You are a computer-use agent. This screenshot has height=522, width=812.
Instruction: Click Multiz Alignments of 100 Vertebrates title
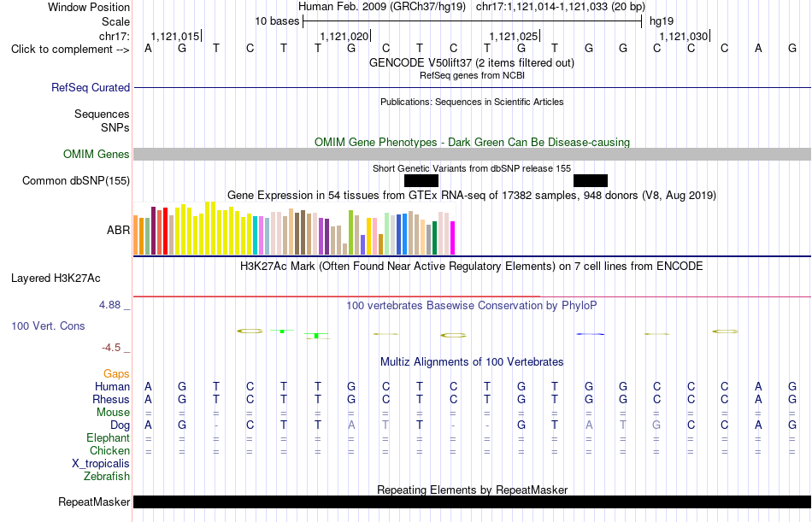click(472, 361)
